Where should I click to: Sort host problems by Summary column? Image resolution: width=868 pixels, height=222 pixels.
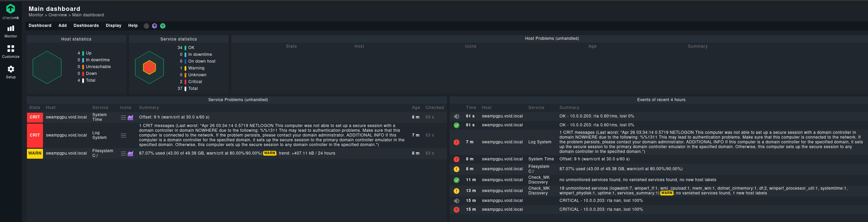tap(698, 46)
